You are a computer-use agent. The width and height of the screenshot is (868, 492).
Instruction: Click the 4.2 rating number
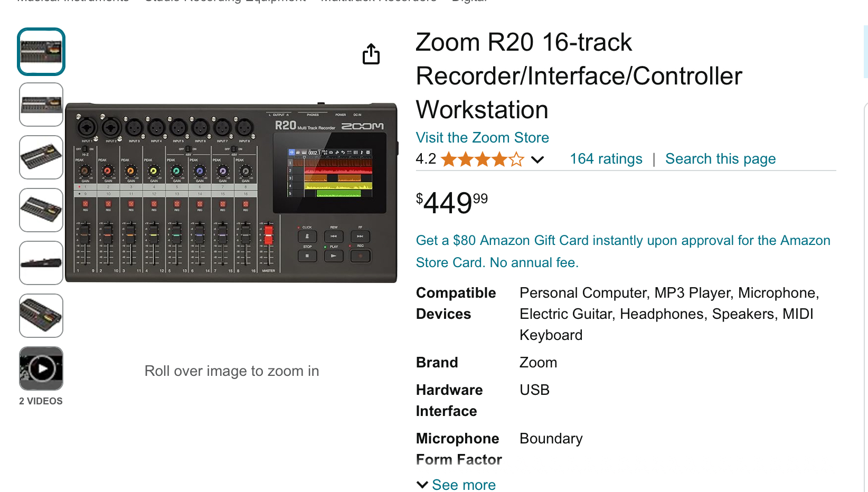coord(426,159)
